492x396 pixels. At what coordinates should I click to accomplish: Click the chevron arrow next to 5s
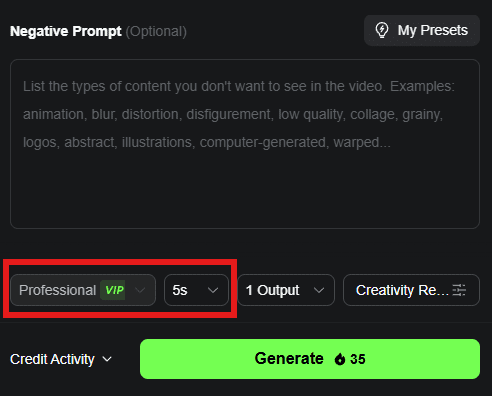pos(213,290)
